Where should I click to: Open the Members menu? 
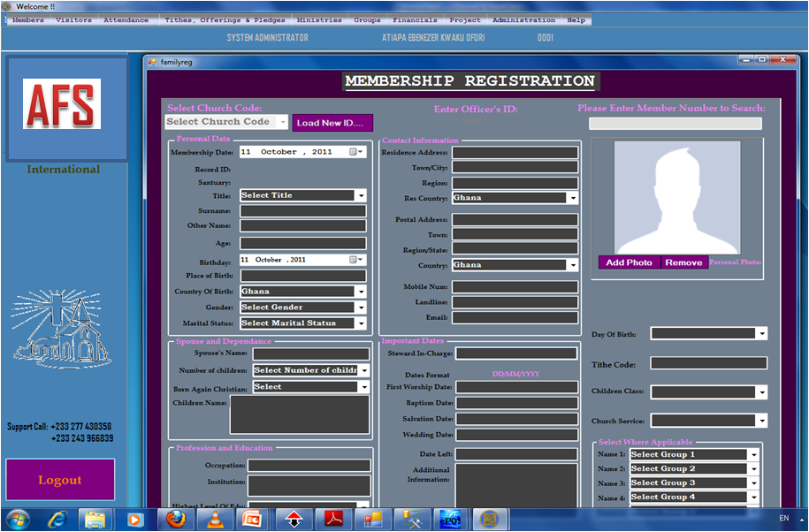(28, 20)
